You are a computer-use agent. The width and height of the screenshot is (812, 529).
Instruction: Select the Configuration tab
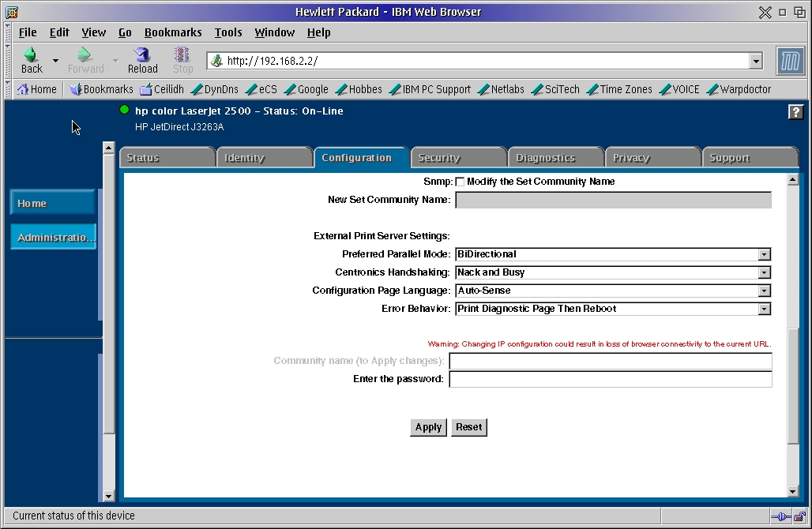pyautogui.click(x=362, y=158)
